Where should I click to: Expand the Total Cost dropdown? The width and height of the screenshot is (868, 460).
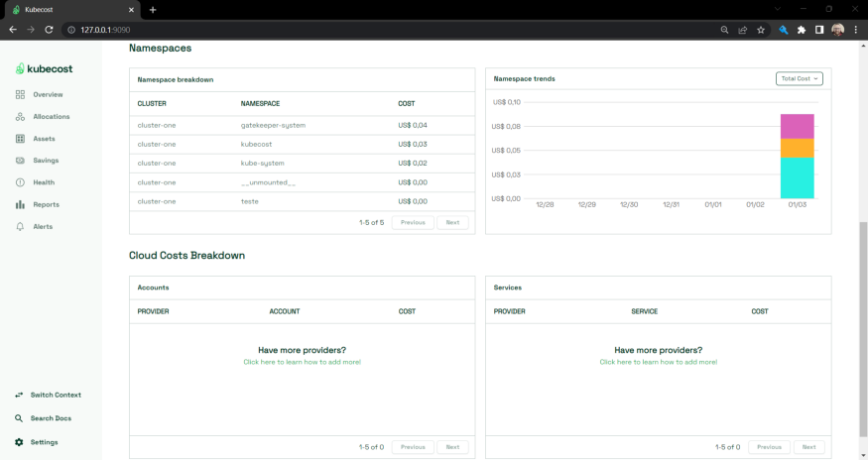(x=799, y=78)
